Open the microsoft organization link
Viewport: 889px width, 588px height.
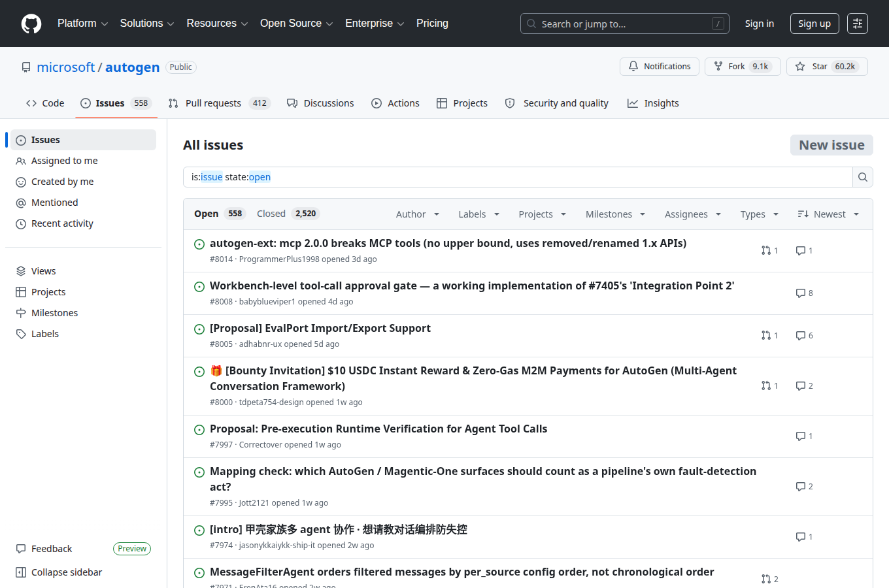click(x=66, y=67)
